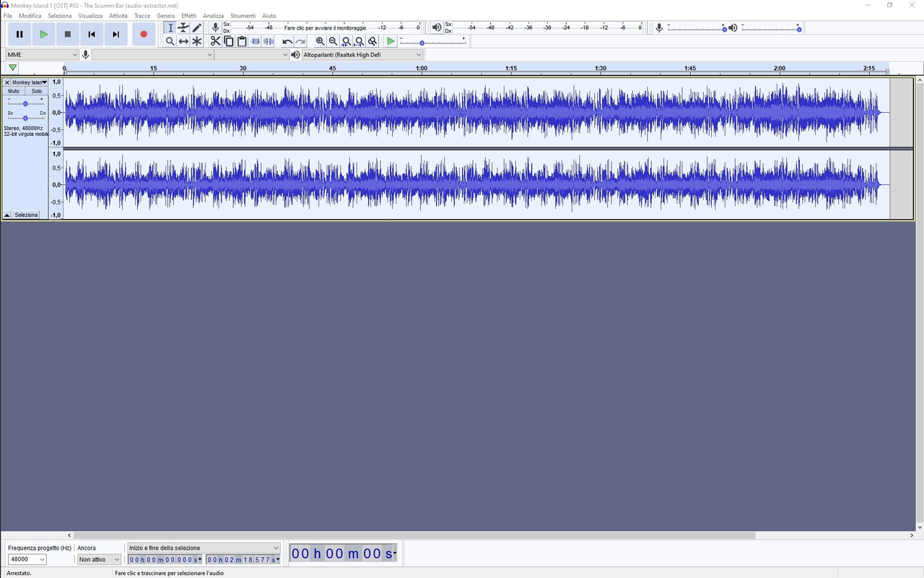This screenshot has width=924, height=578.
Task: Click the horizontal scrollbar at the bottom
Action: pyautogui.click(x=415, y=535)
